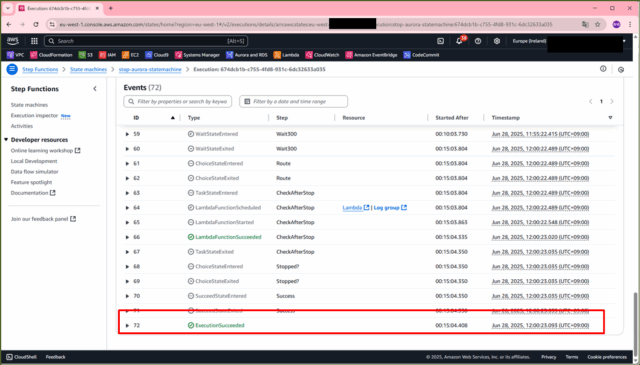The width and height of the screenshot is (640, 365).
Task: Expand event row 66 LambdaFunctionSucceeded
Action: click(x=127, y=237)
